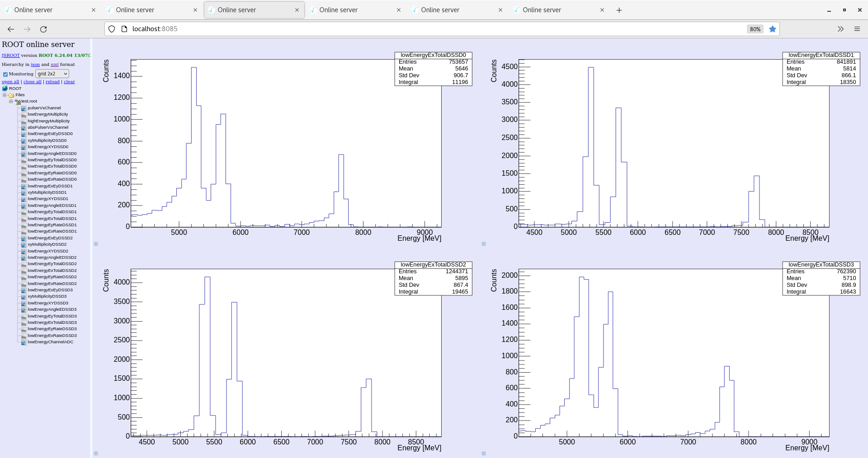The width and height of the screenshot is (868, 458).
Task: Click the test.root file icon
Action: (x=18, y=102)
